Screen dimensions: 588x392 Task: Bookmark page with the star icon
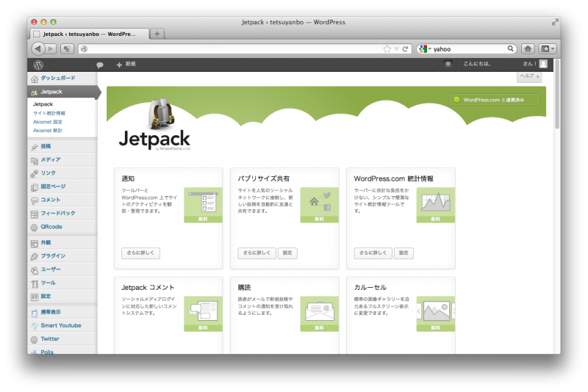(387, 49)
